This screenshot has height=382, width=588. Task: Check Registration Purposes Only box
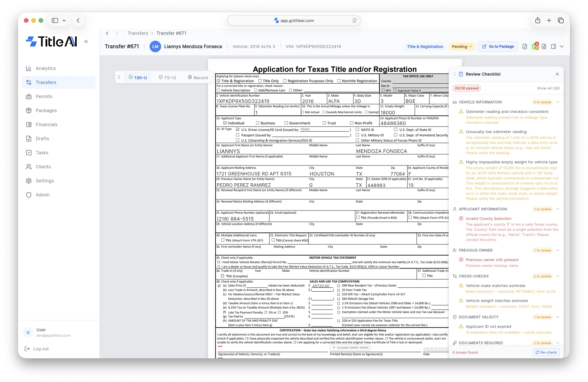285,81
